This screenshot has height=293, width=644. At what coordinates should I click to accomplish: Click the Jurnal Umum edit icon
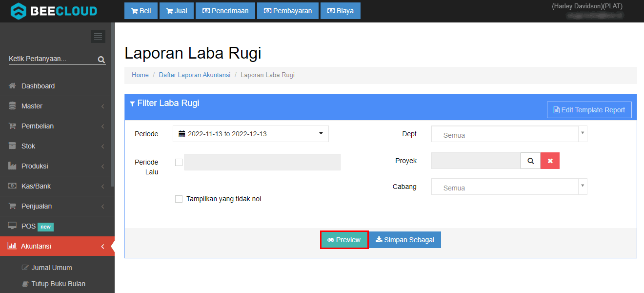[25, 268]
